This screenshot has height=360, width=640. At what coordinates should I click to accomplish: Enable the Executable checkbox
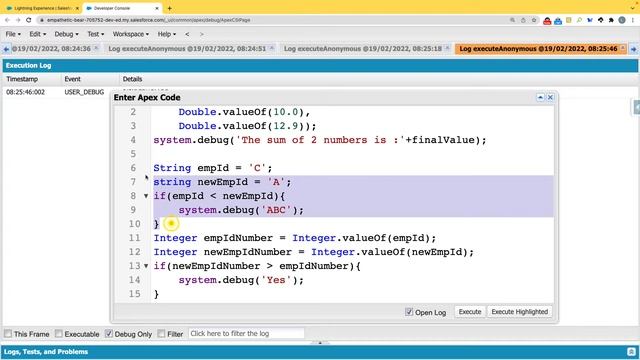click(58, 334)
